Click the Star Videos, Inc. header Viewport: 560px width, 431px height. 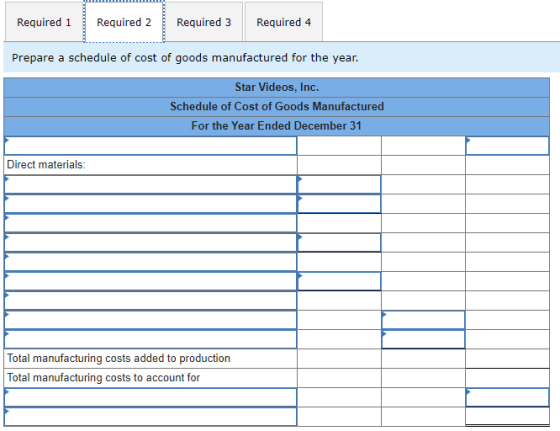click(276, 87)
